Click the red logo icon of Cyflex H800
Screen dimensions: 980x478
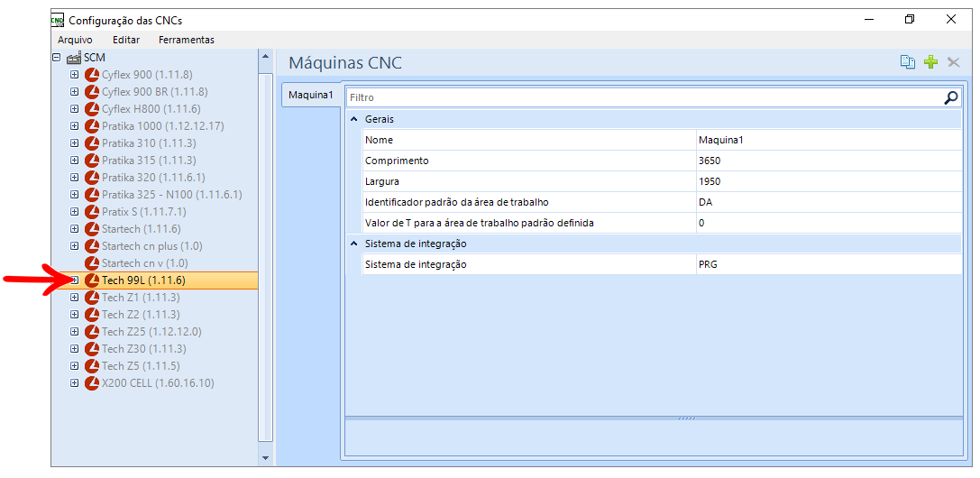[x=92, y=109]
